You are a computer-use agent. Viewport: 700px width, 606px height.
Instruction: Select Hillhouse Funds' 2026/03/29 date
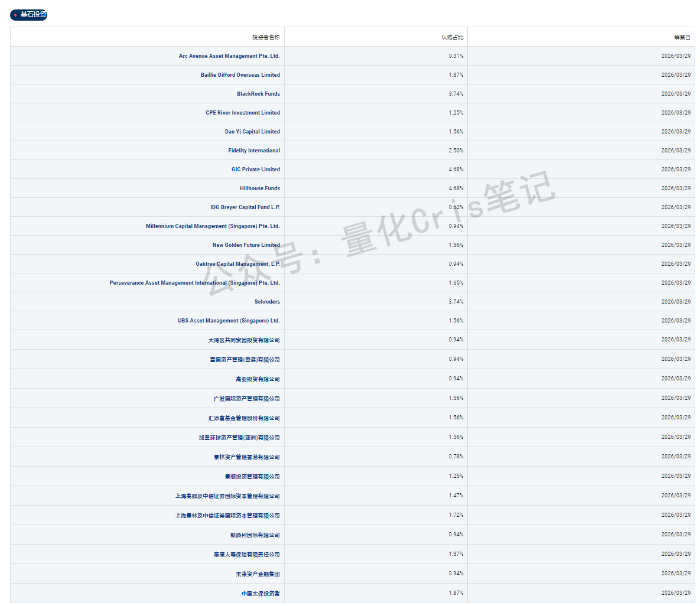coord(676,188)
